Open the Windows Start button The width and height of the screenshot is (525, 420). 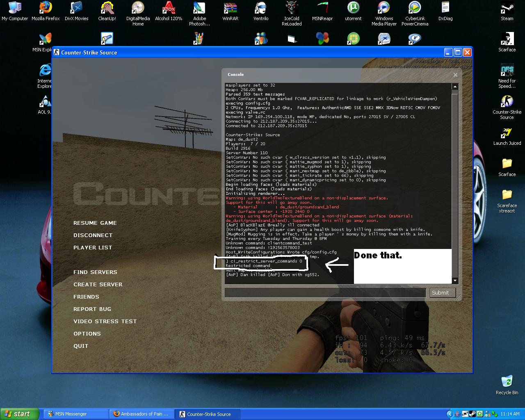pyautogui.click(x=19, y=414)
